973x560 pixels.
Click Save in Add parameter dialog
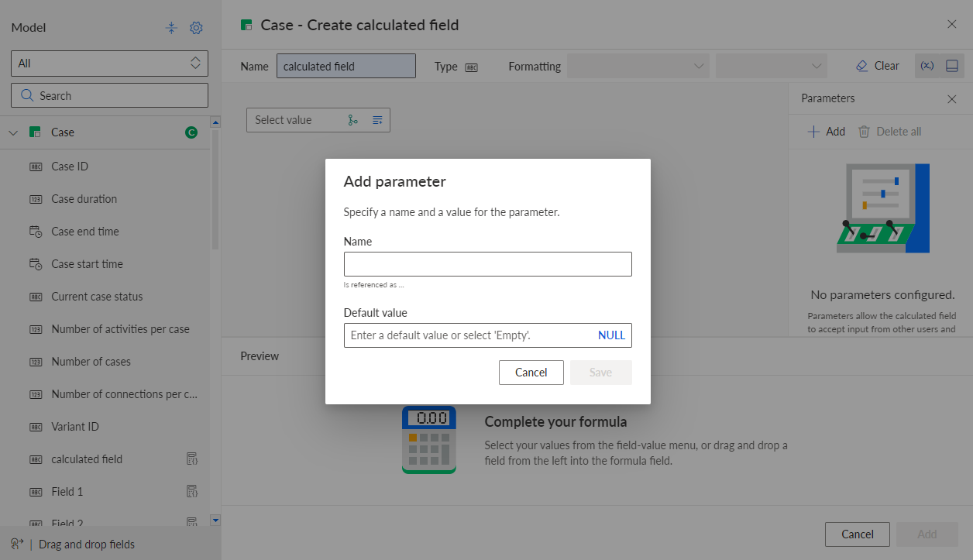click(x=601, y=373)
